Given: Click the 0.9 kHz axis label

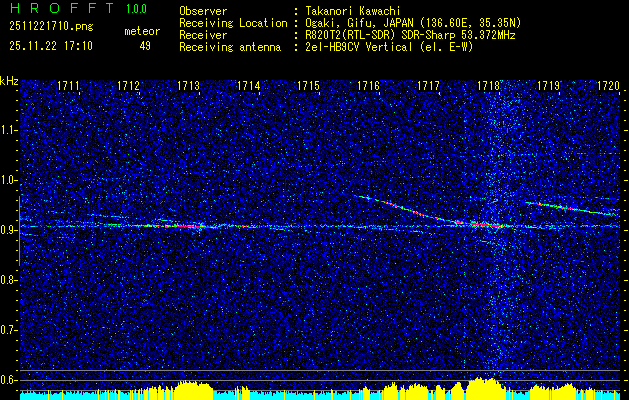Looking at the screenshot, I should [x=8, y=230].
